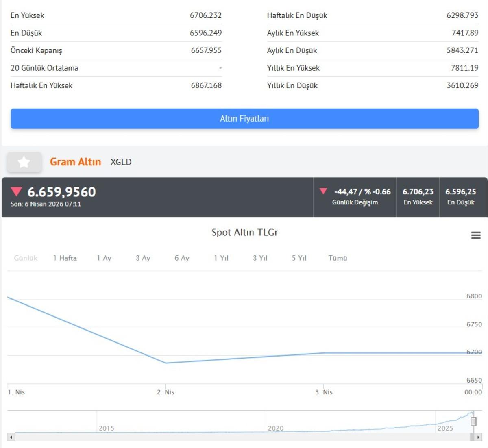Click the navigator range handle near 2025
Screen dimensions: 488x448
[x=473, y=422]
